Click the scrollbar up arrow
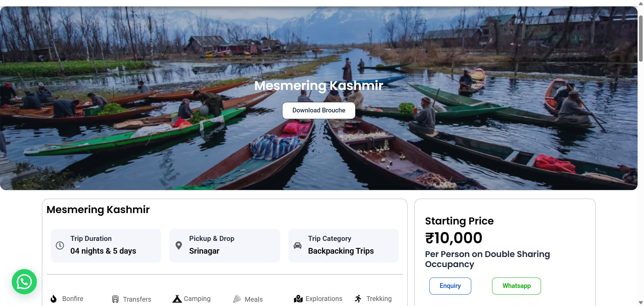Viewport: 644px width, 306px height. [x=641, y=3]
